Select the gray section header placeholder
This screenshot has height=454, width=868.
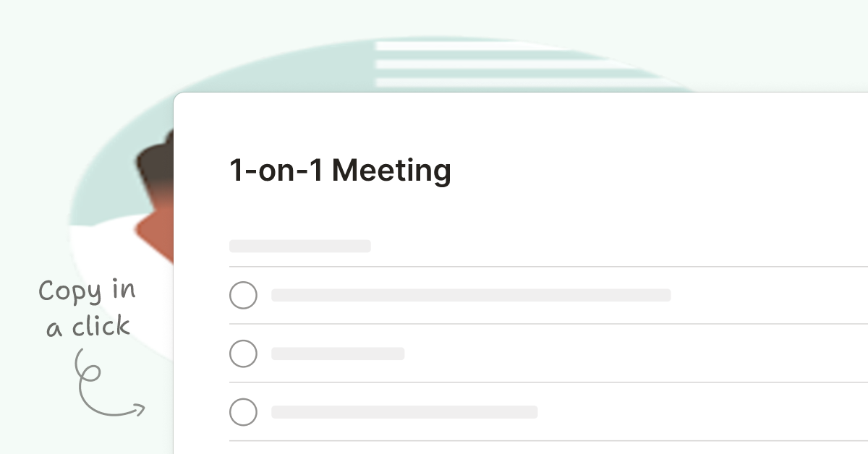pyautogui.click(x=299, y=247)
